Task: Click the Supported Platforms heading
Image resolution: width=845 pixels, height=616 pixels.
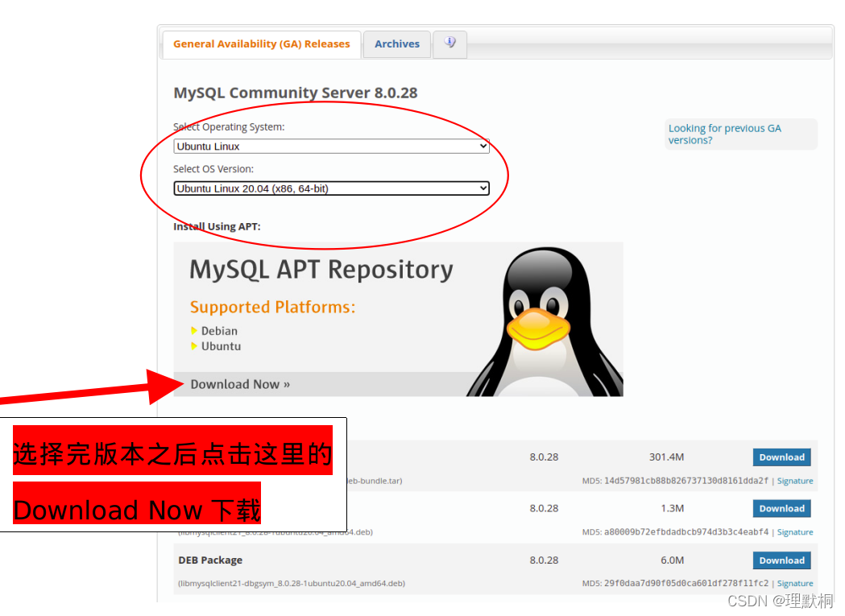Action: pyautogui.click(x=273, y=307)
